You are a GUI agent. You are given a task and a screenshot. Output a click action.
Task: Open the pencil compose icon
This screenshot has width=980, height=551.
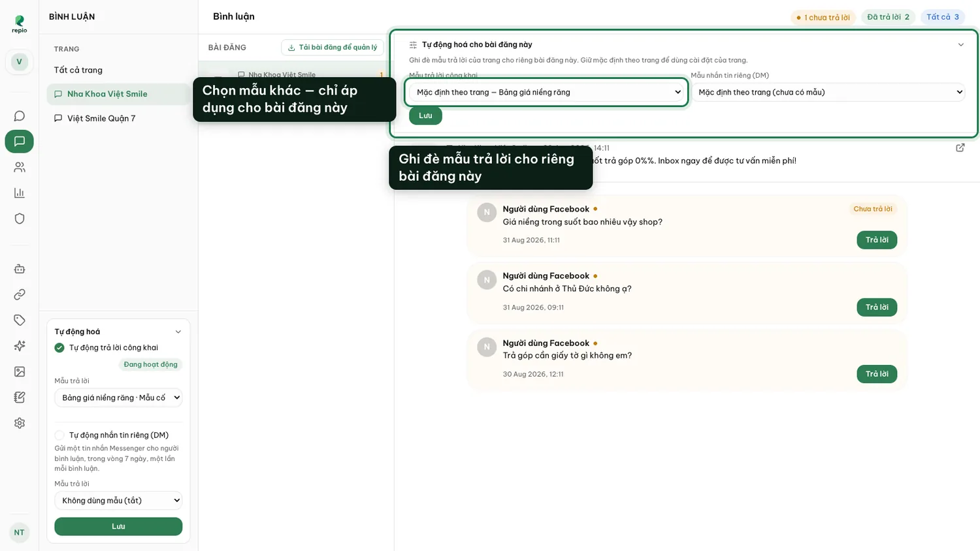coord(20,397)
